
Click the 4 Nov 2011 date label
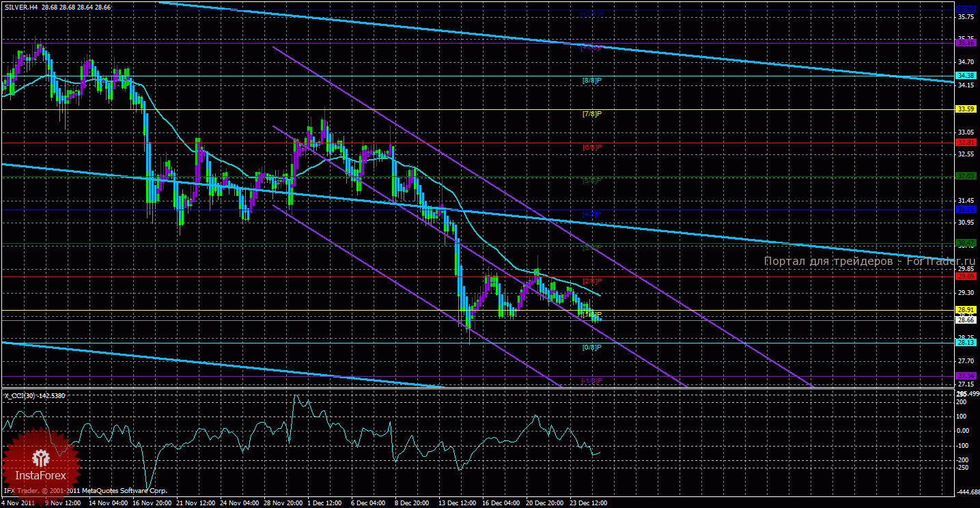[x=18, y=503]
